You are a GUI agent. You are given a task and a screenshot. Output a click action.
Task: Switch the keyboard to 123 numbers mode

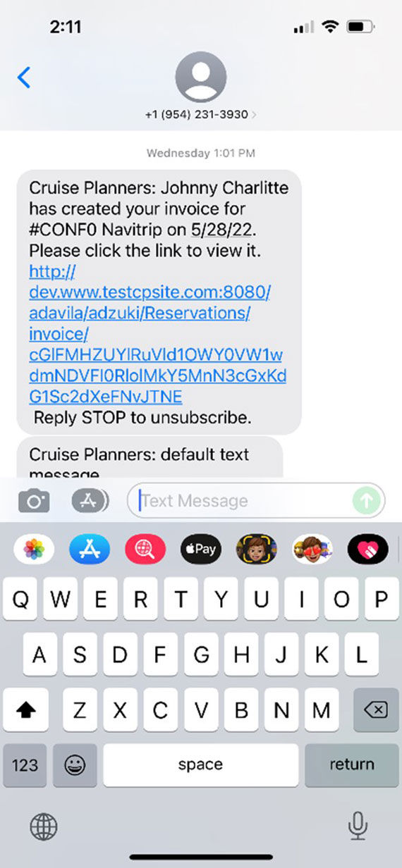25,765
